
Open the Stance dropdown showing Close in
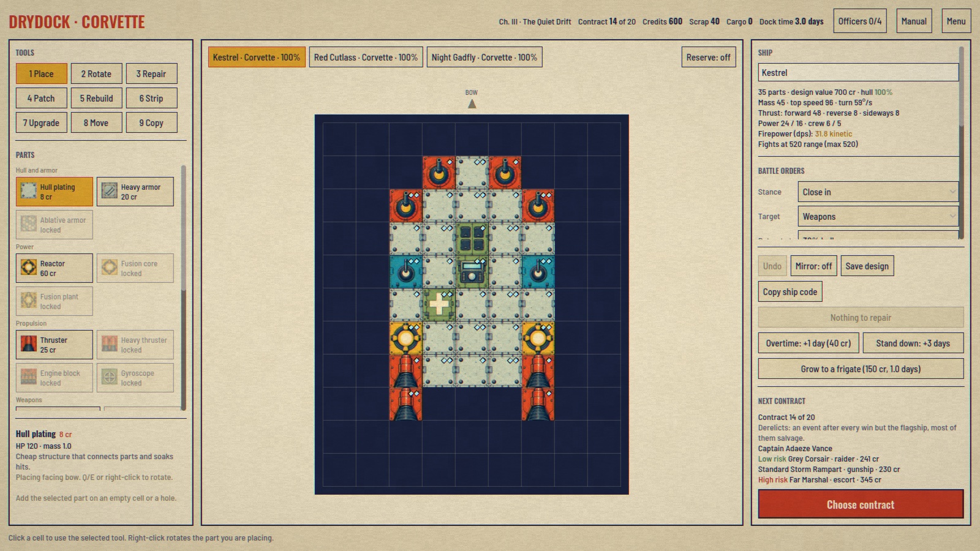[x=878, y=192]
